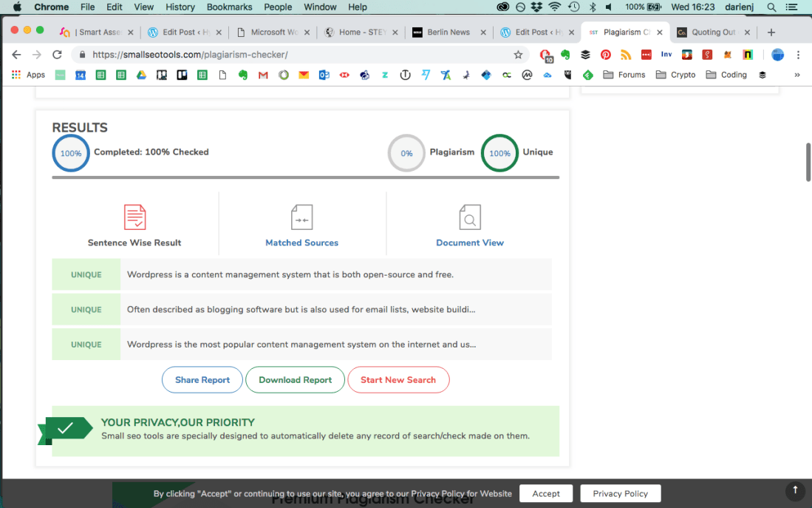The image size is (812, 508).
Task: Open the Pinterest extension icon
Action: 605,55
